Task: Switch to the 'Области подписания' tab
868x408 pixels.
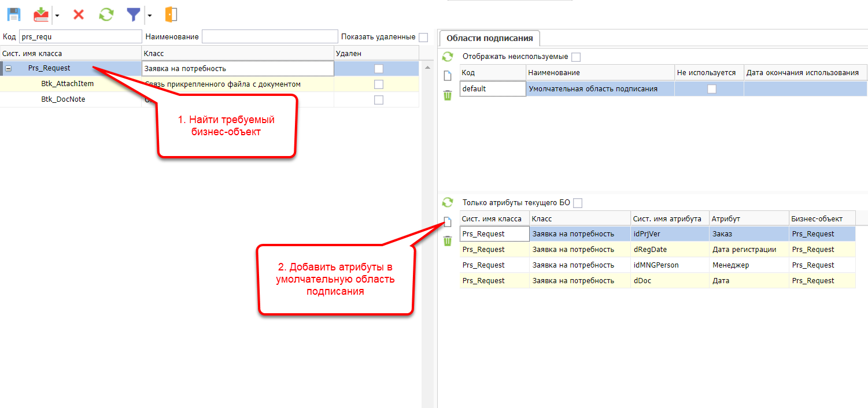Action: coord(489,39)
